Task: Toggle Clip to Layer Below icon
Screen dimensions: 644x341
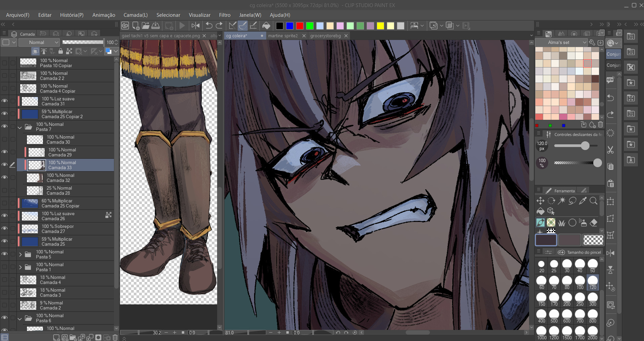Action: [35, 51]
